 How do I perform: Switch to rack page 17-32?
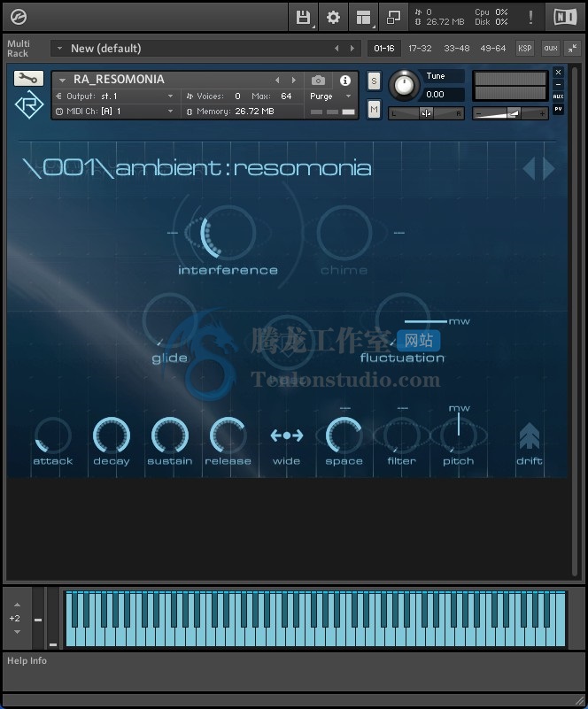(420, 48)
